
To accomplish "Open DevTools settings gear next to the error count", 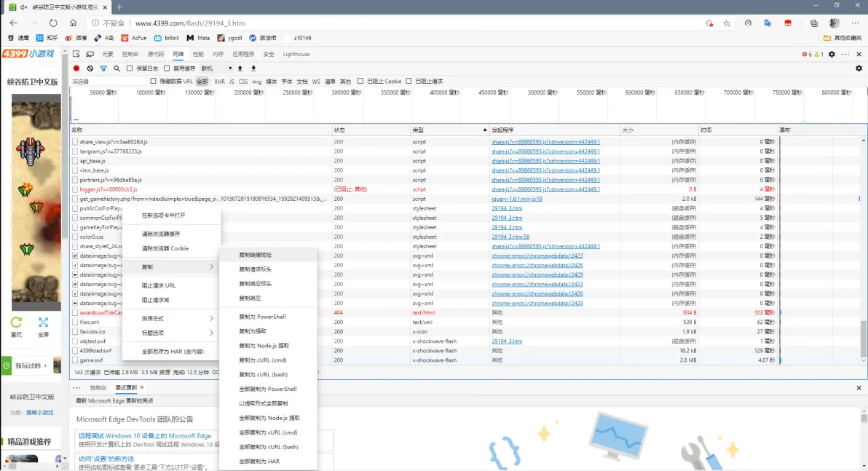I will [x=832, y=55].
